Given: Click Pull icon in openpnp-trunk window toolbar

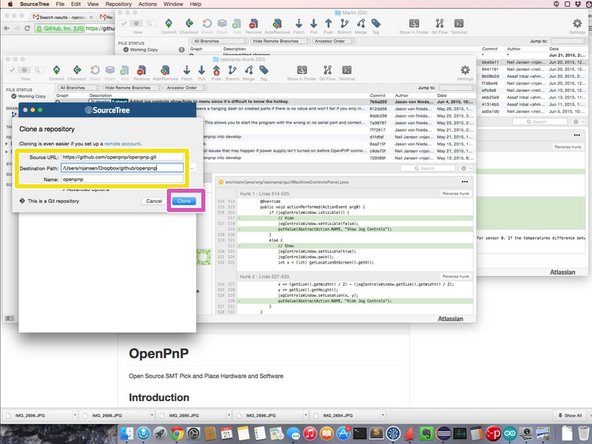Looking at the screenshot, I should [x=202, y=70].
